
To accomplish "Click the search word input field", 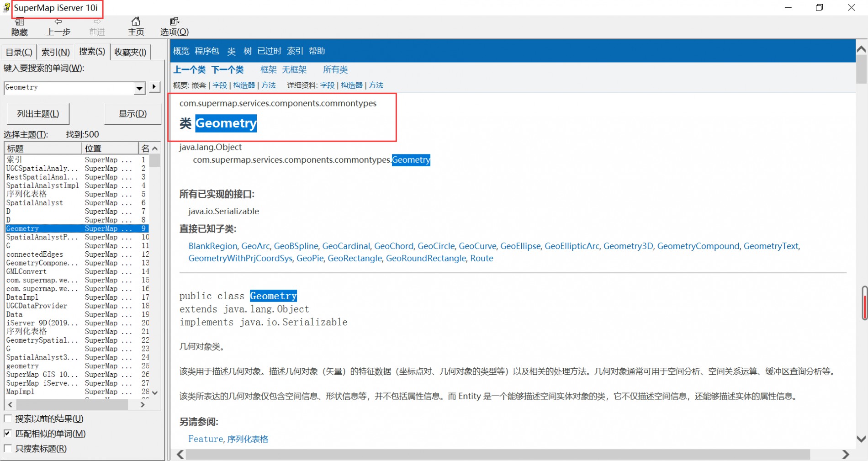I will coord(69,88).
